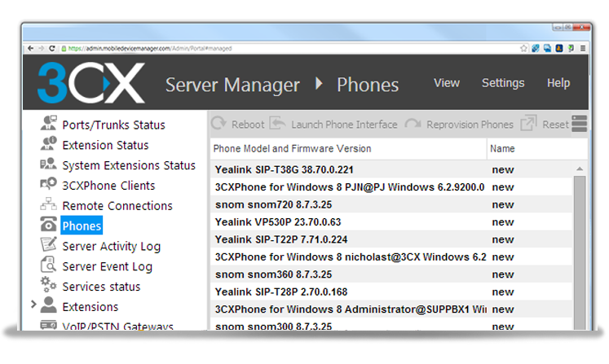The width and height of the screenshot is (609, 364).
Task: Open the Server Activity Log
Action: point(112,247)
